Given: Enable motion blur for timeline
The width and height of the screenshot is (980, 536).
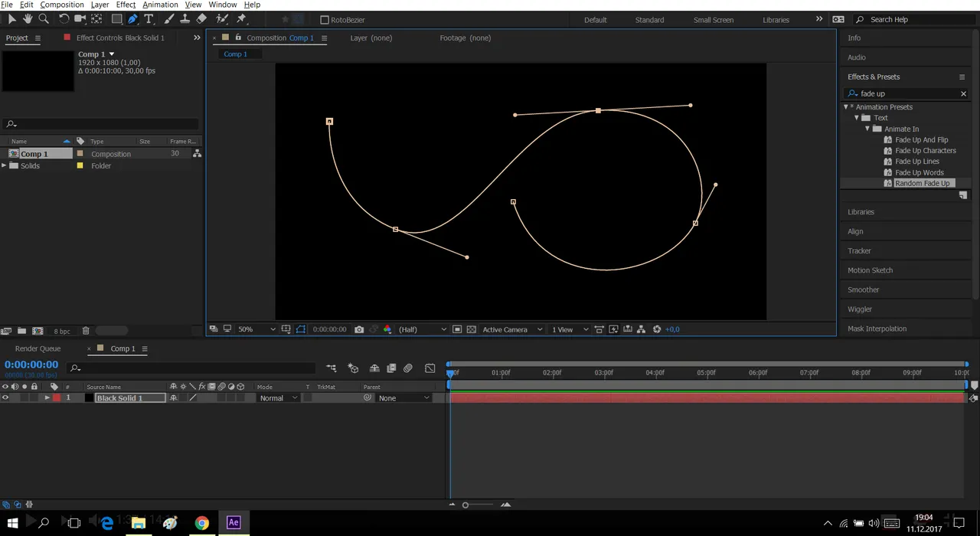Looking at the screenshot, I should click(x=408, y=368).
